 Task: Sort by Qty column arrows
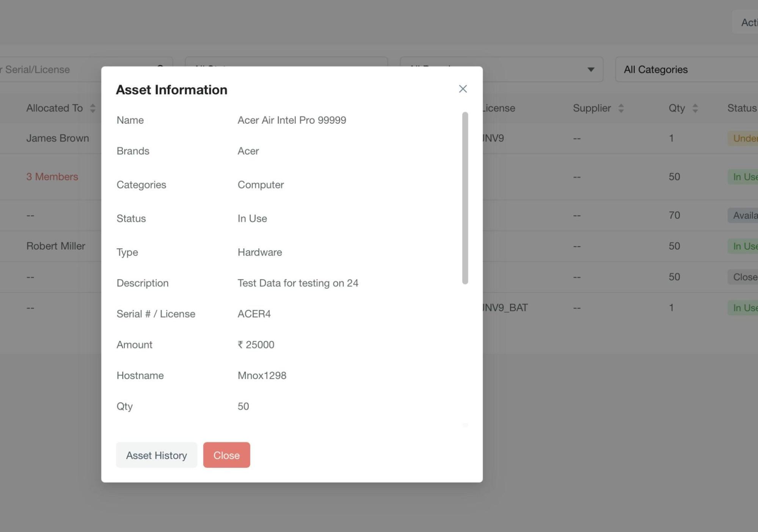click(x=695, y=108)
